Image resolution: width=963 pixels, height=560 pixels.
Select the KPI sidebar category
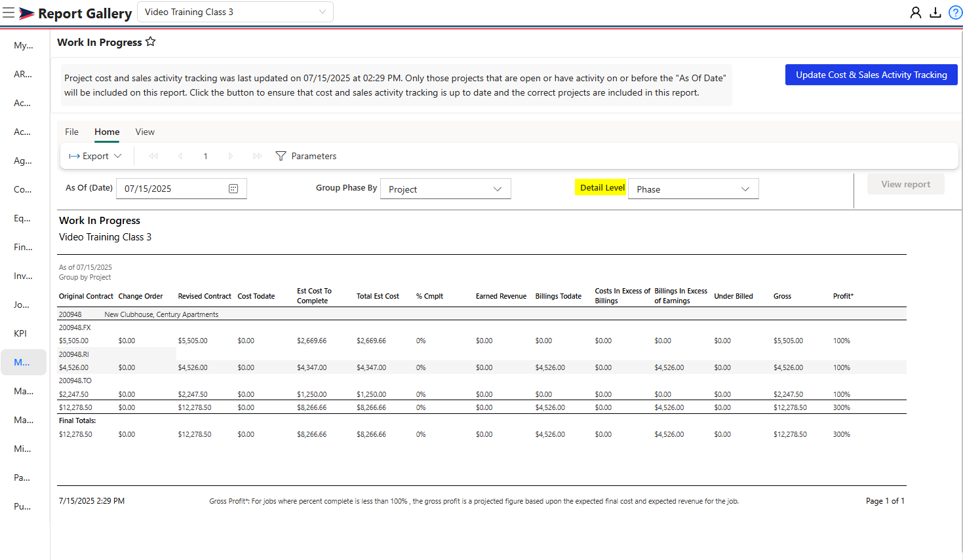point(24,333)
